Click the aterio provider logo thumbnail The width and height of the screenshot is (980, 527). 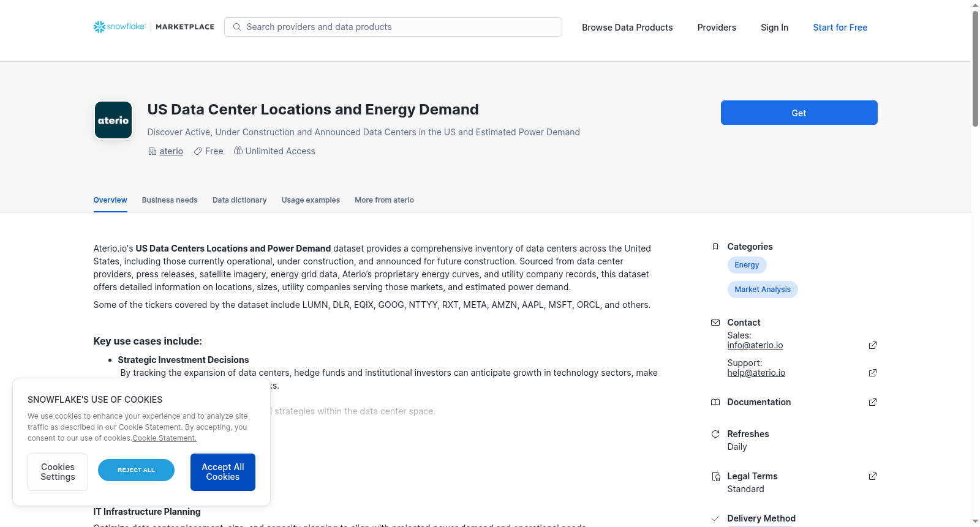(x=113, y=120)
